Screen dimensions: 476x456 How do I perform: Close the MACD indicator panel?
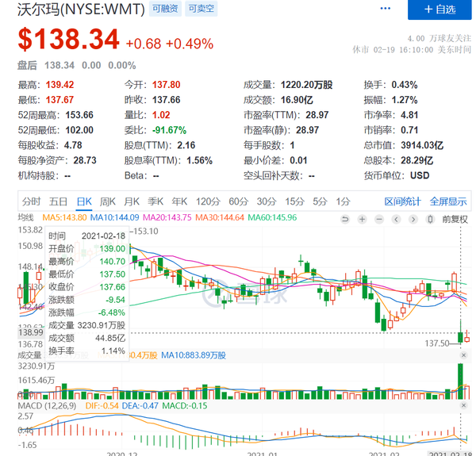point(463,405)
